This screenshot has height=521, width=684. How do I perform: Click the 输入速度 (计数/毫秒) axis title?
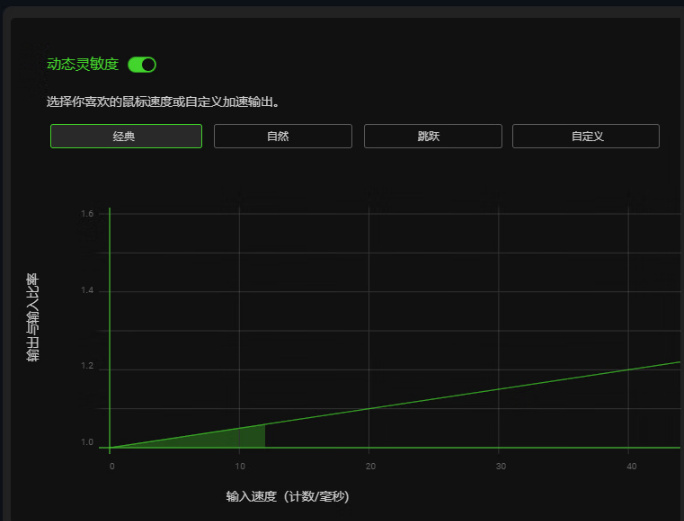(287, 497)
